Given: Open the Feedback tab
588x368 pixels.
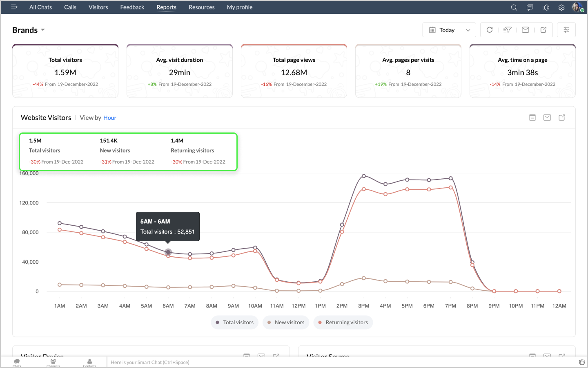Looking at the screenshot, I should [132, 7].
